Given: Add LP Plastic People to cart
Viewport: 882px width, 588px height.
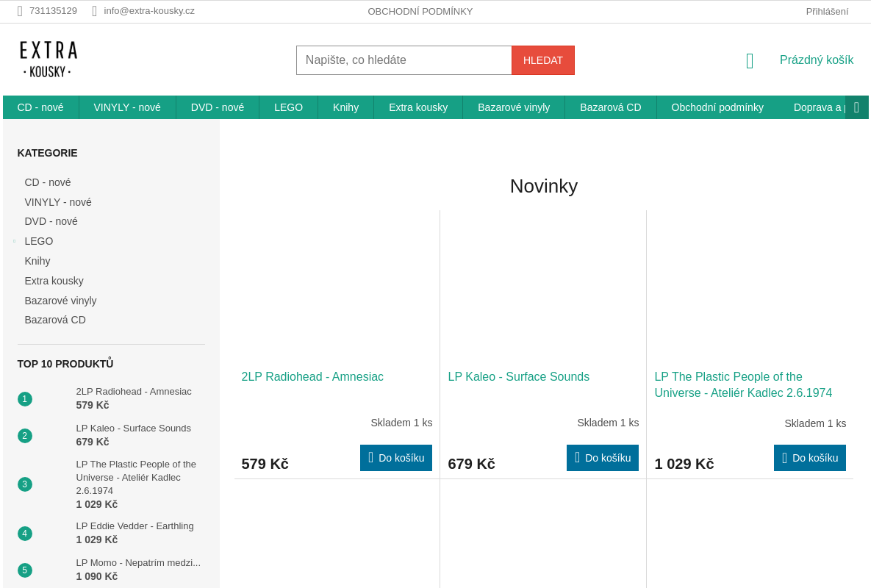Looking at the screenshot, I should click(810, 458).
